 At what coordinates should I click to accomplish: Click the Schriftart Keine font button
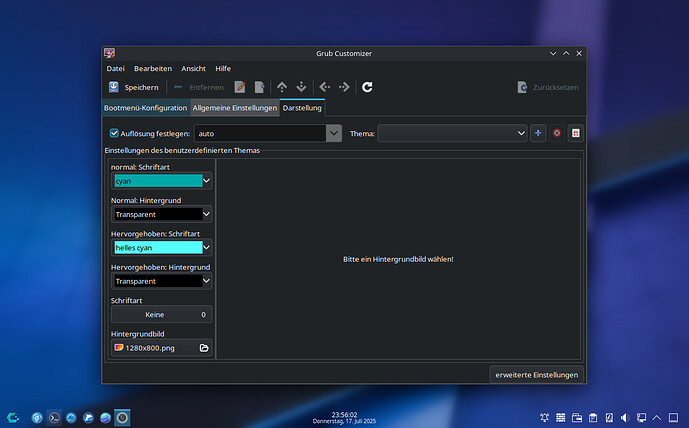[x=161, y=314]
